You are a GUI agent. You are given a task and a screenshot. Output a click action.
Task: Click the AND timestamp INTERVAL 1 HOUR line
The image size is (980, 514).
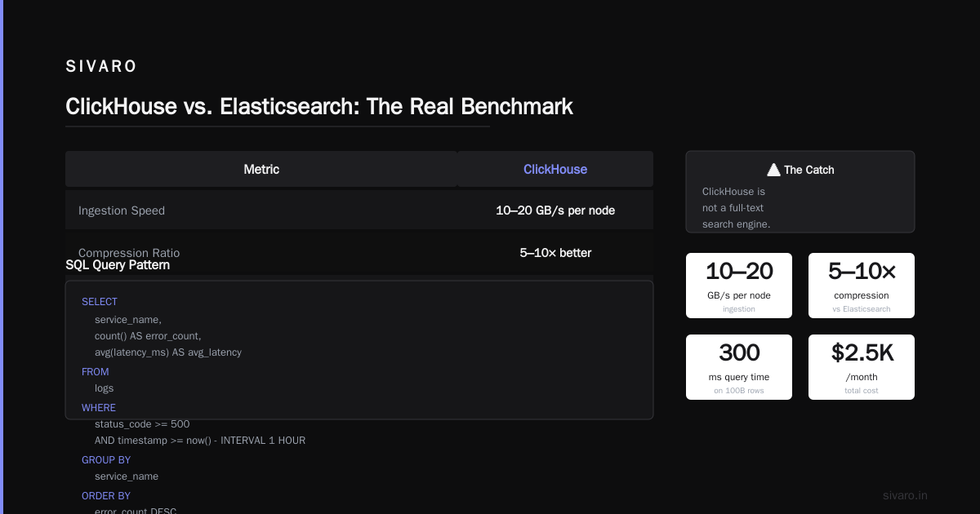tap(200, 441)
